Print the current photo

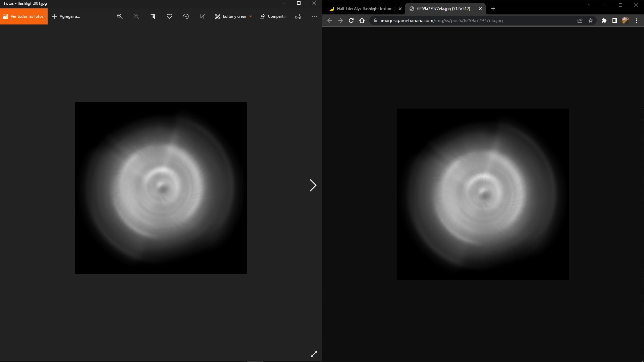[298, 16]
